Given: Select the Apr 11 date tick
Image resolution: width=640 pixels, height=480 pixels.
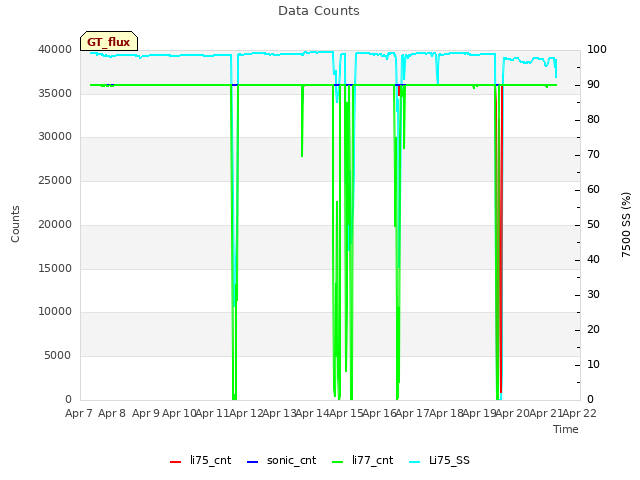Looking at the screenshot, I should click(x=213, y=413).
